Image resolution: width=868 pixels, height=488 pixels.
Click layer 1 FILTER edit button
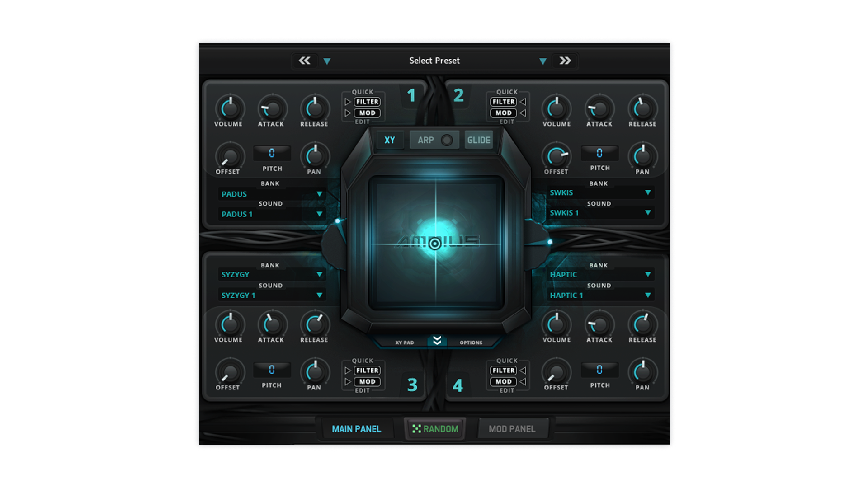tap(367, 102)
